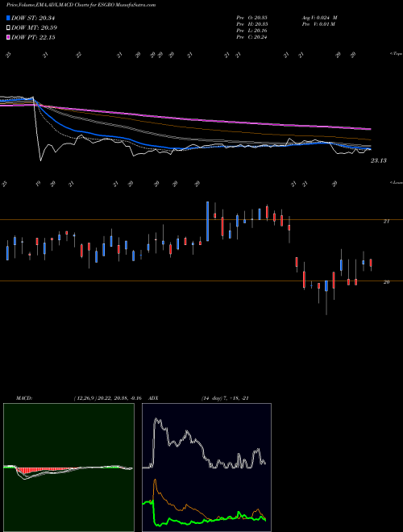Click the '<-Lows' row label
Viewport: 403px width, 532px height.
[x=396, y=182]
